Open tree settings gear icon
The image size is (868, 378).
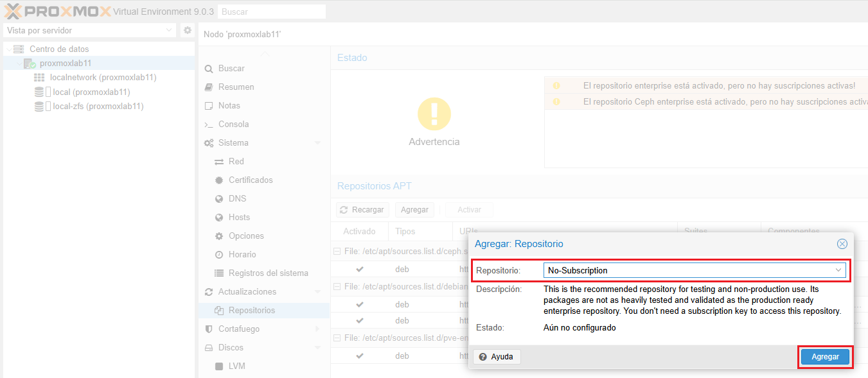188,30
